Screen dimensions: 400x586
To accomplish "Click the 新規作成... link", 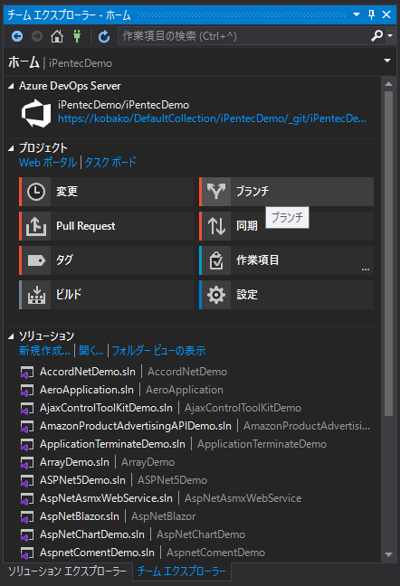I will click(44, 351).
